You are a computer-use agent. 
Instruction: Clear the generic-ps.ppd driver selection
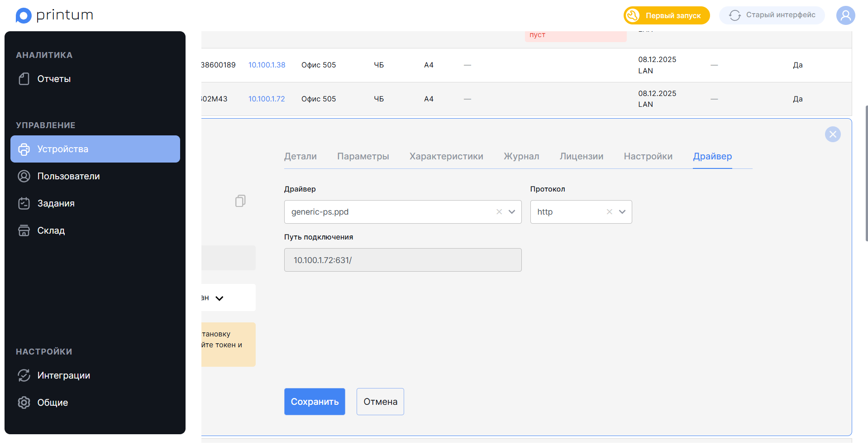pos(499,212)
